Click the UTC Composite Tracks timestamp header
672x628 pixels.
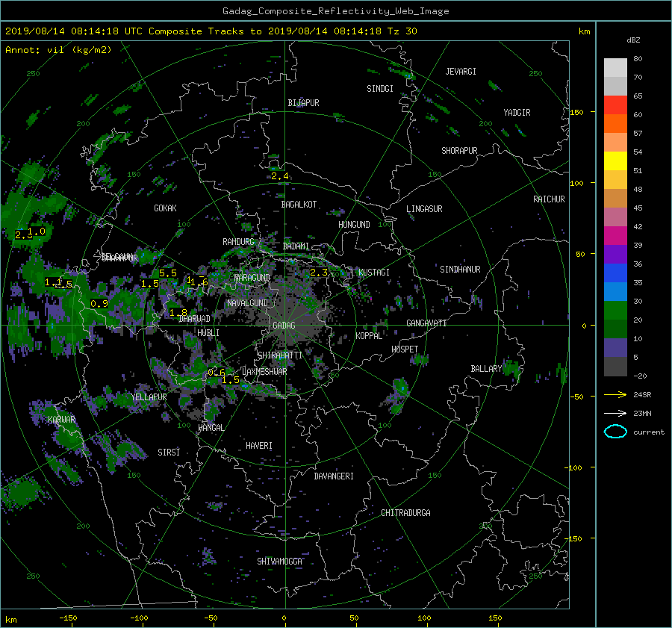[211, 31]
